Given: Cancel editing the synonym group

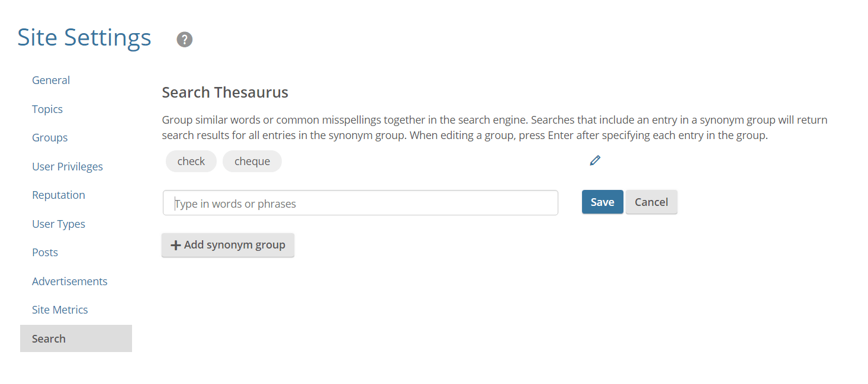Looking at the screenshot, I should pos(651,202).
